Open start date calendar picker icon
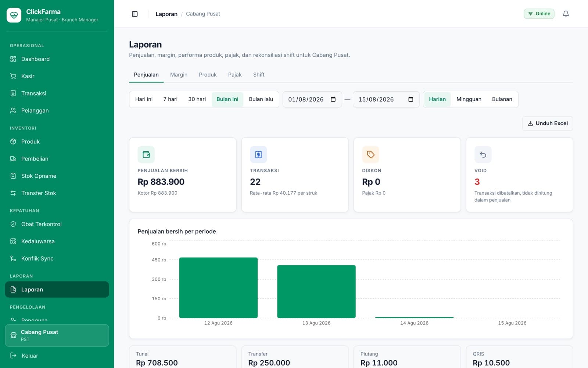 click(x=333, y=99)
